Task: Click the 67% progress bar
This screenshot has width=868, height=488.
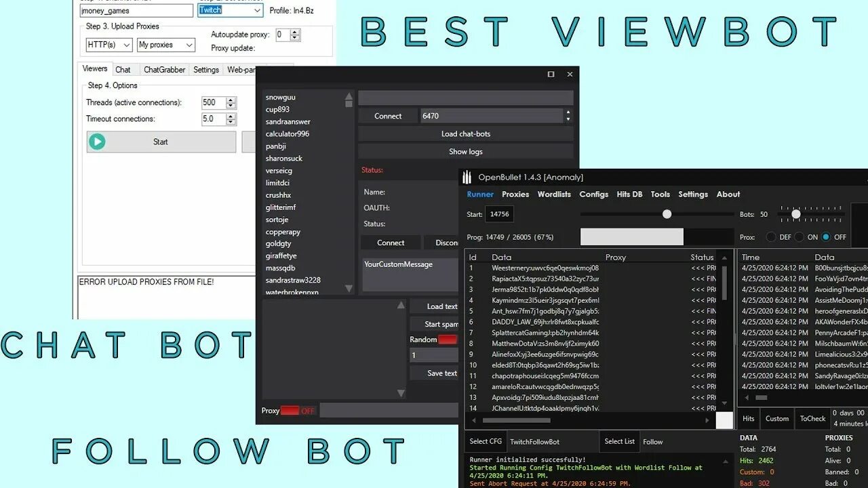Action: click(657, 237)
